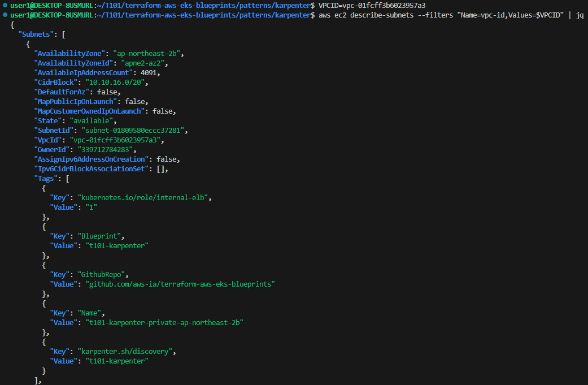
Task: Click the "AssignIpv6AddressOnCreation" key
Action: point(91,159)
